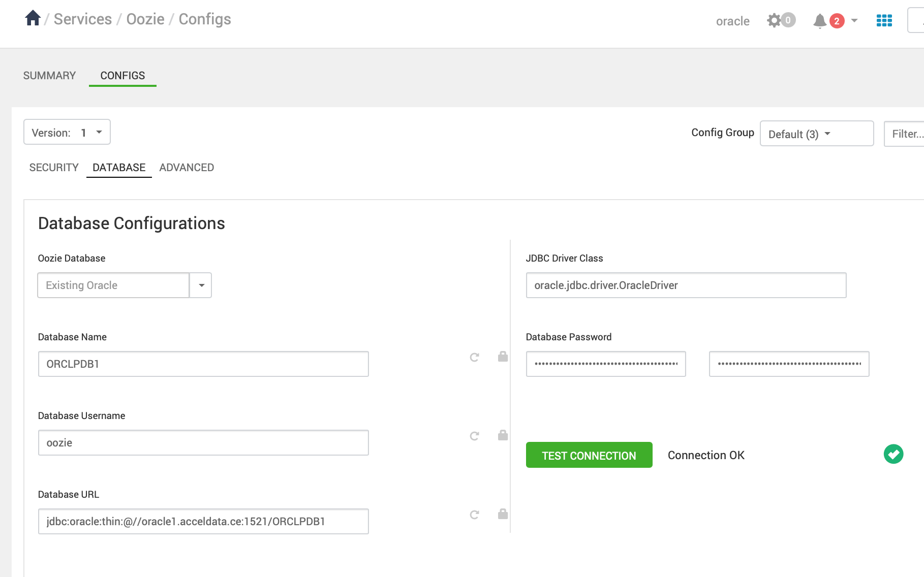Open the Config Group Default dropdown

pyautogui.click(x=816, y=134)
